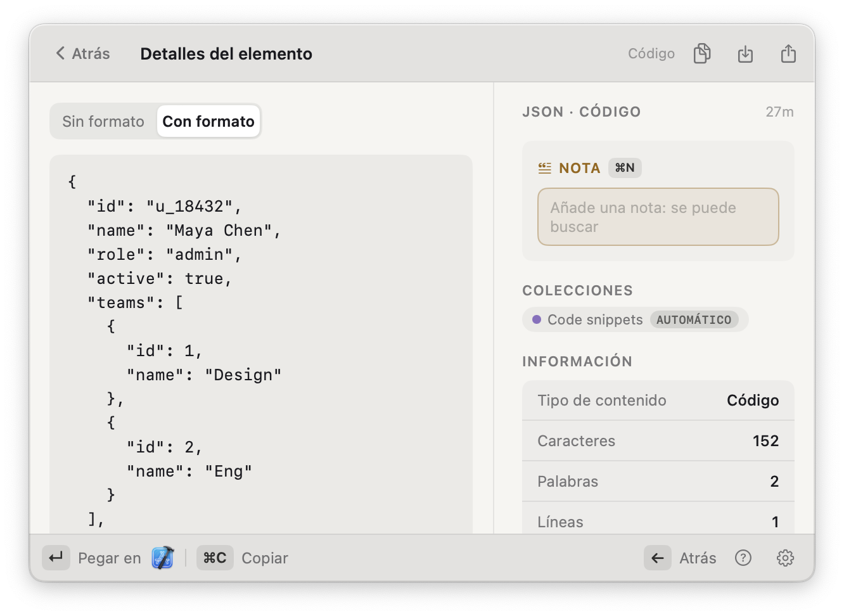Click the "name": "Design" code line

pyautogui.click(x=204, y=375)
